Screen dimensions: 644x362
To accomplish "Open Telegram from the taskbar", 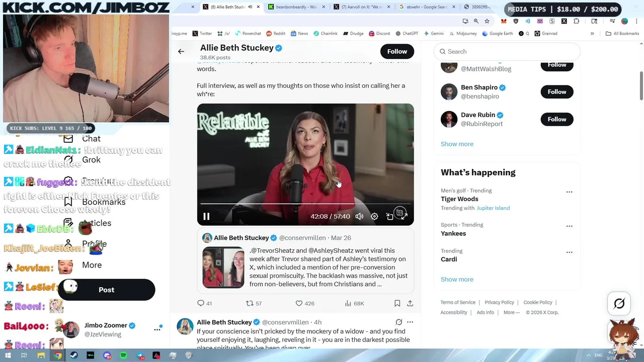I will (140, 355).
